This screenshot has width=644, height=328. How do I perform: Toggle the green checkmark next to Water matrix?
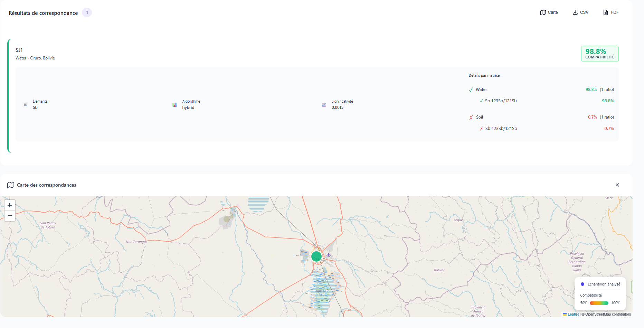[471, 90]
